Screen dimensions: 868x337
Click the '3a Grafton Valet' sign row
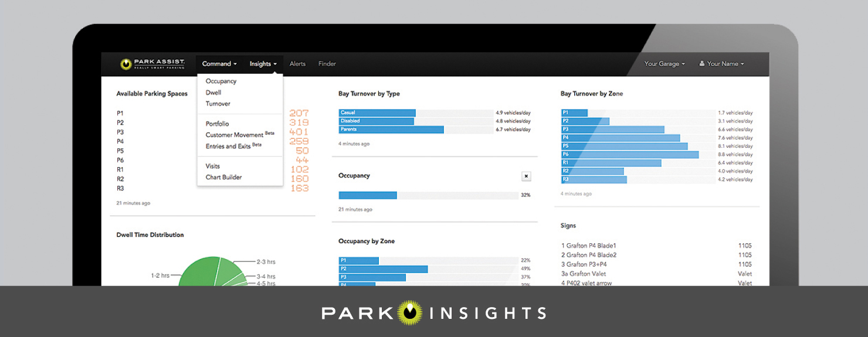pyautogui.click(x=656, y=274)
